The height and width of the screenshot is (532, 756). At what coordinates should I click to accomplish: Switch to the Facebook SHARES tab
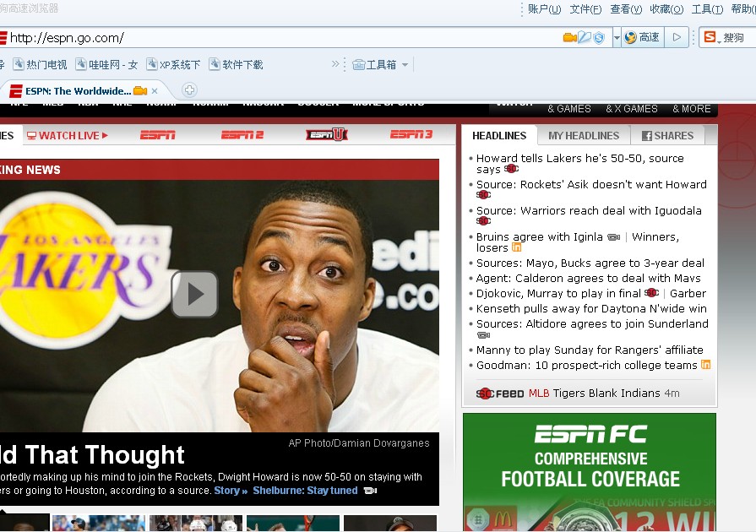pyautogui.click(x=668, y=136)
